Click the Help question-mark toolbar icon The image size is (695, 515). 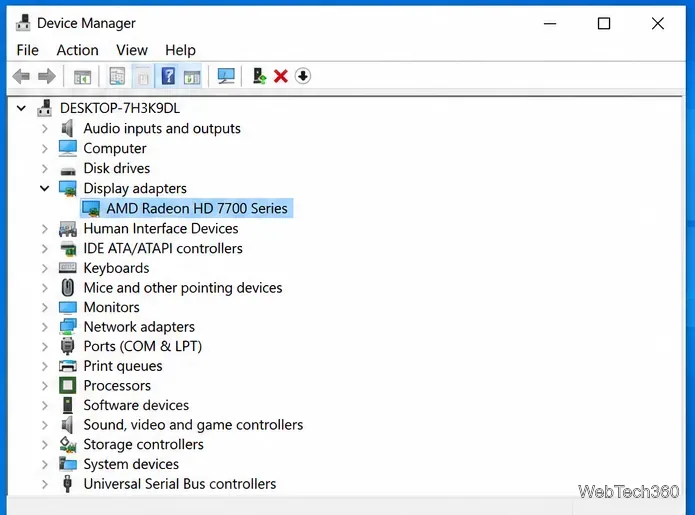(x=168, y=76)
